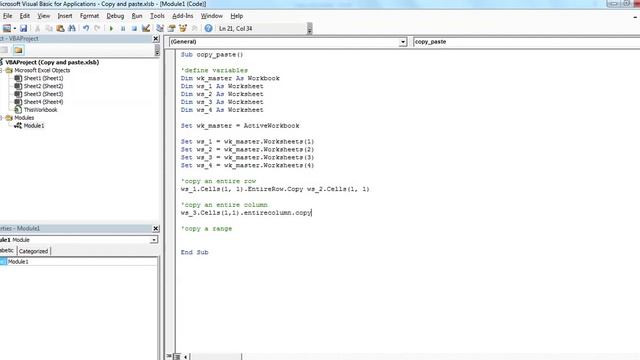Open Visual Basic Help question mark icon
Viewport: 640px width, 360px height.
click(208, 29)
